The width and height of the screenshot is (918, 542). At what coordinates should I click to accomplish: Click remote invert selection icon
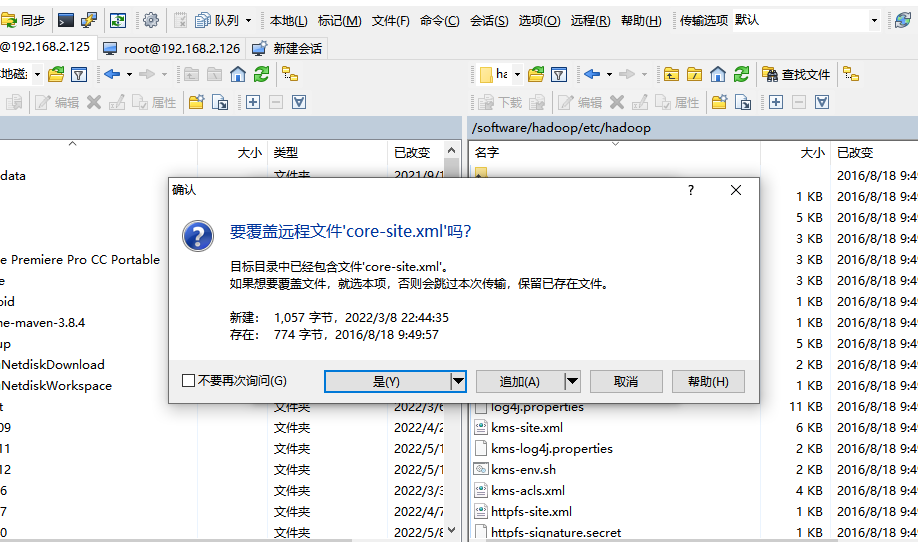point(821,102)
